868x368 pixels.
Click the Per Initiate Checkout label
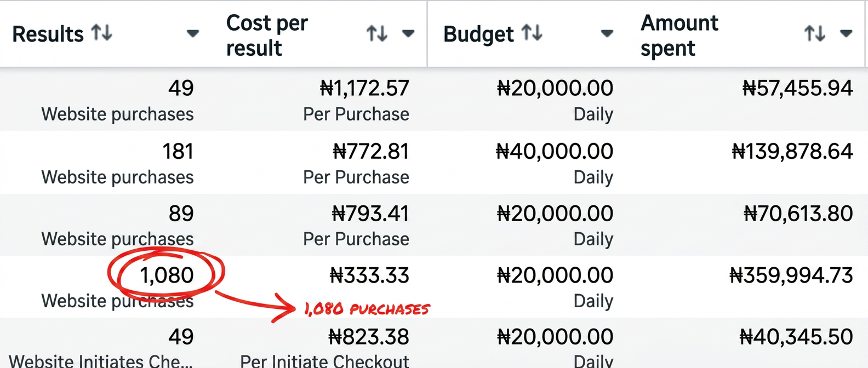324,361
